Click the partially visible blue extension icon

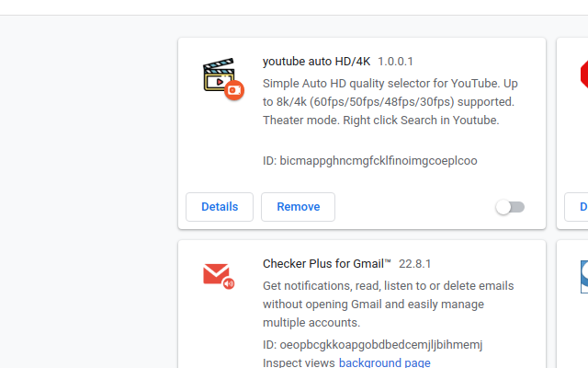(x=584, y=277)
